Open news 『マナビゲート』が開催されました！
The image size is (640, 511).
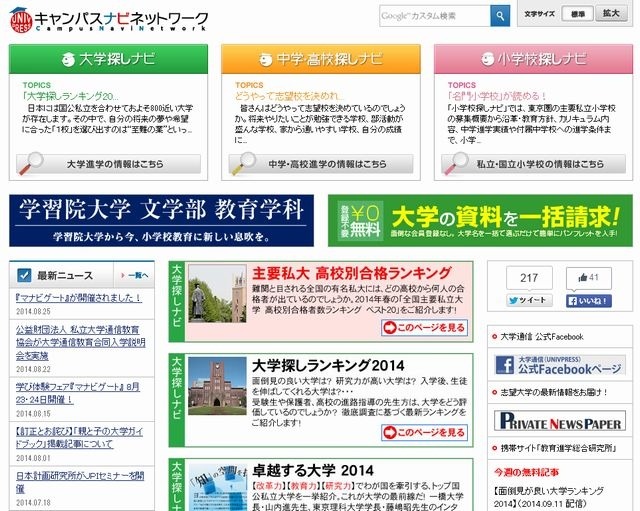[78, 298]
